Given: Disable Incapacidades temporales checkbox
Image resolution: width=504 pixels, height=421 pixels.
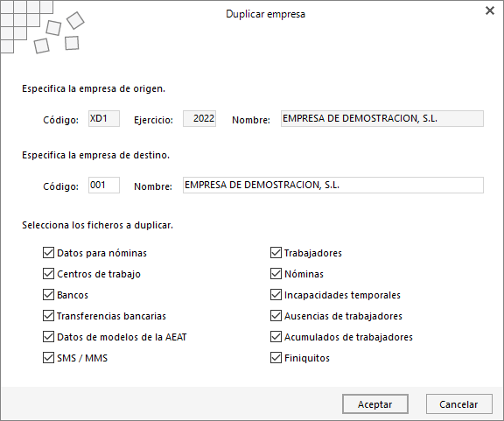Looking at the screenshot, I should coord(276,295).
